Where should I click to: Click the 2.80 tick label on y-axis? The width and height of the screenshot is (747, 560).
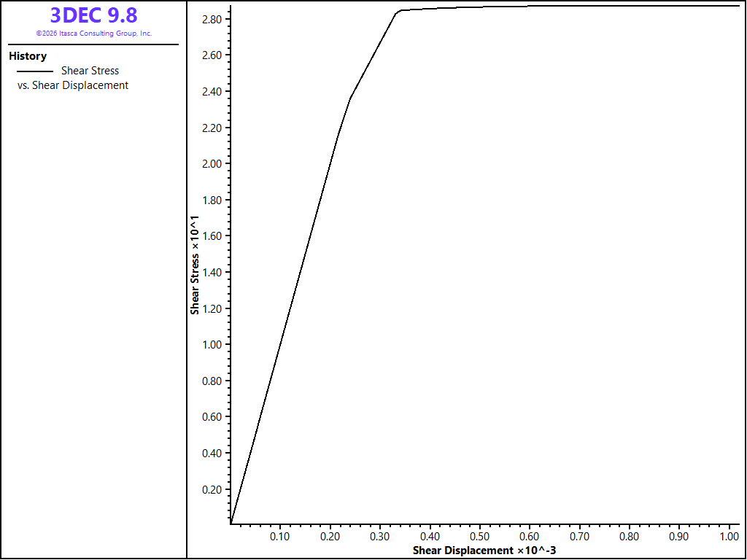(214, 20)
